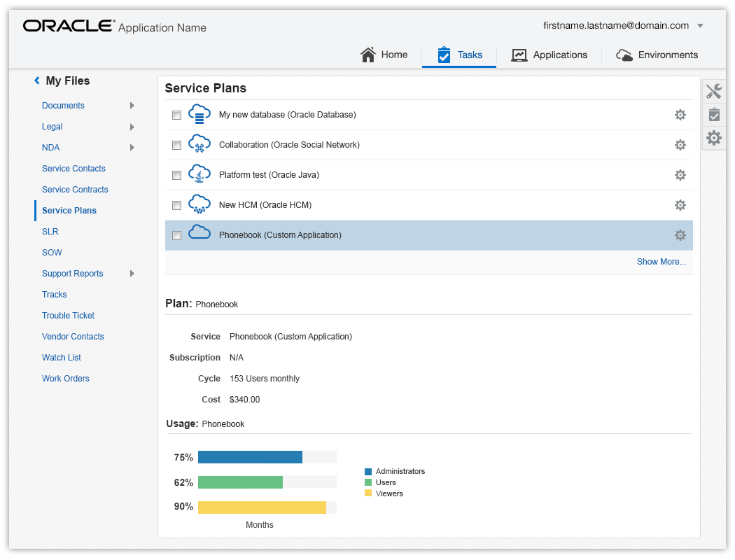Switch to the Home tab

pyautogui.click(x=384, y=55)
